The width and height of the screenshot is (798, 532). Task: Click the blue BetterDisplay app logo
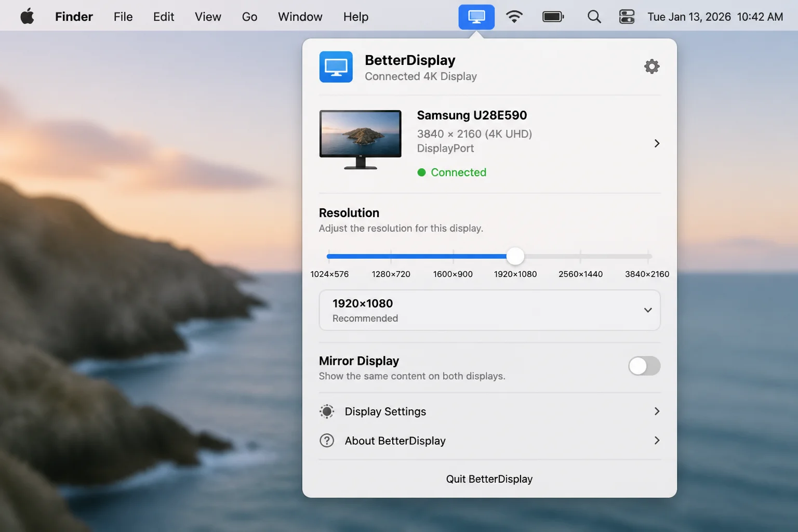coord(336,66)
